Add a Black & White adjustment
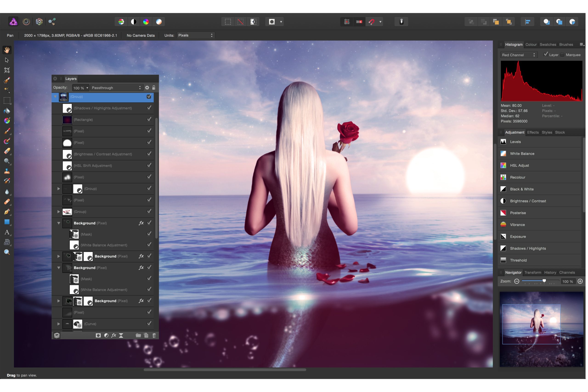 (521, 189)
